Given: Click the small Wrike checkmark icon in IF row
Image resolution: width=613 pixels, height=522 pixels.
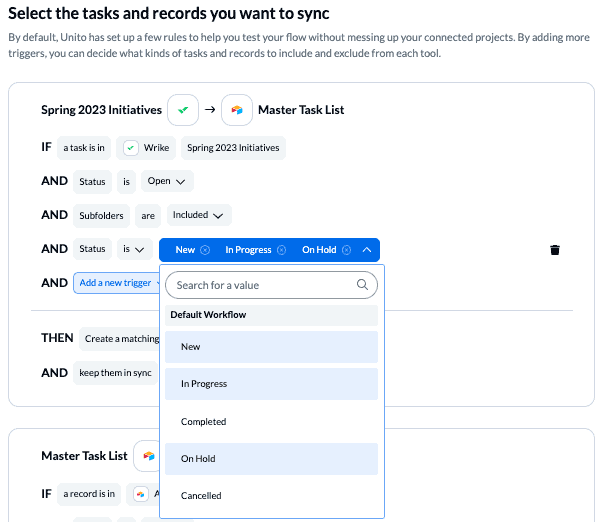Looking at the screenshot, I should point(131,148).
